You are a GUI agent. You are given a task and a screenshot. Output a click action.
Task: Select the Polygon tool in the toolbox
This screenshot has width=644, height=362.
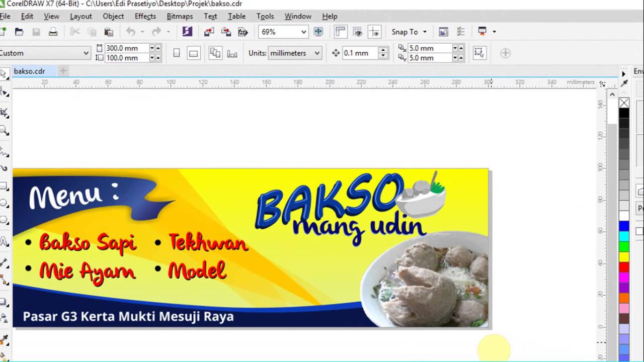point(4,221)
